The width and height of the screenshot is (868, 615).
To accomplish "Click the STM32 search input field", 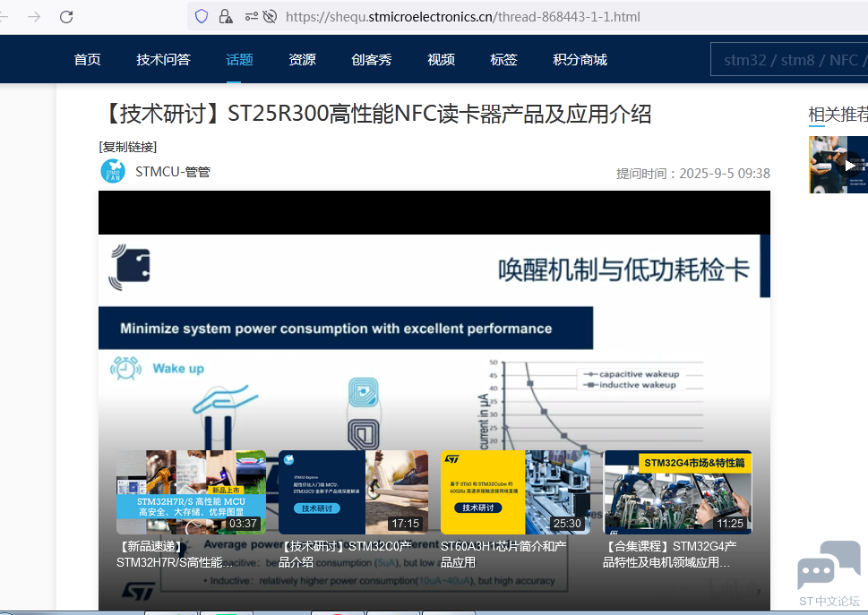I will tap(788, 59).
